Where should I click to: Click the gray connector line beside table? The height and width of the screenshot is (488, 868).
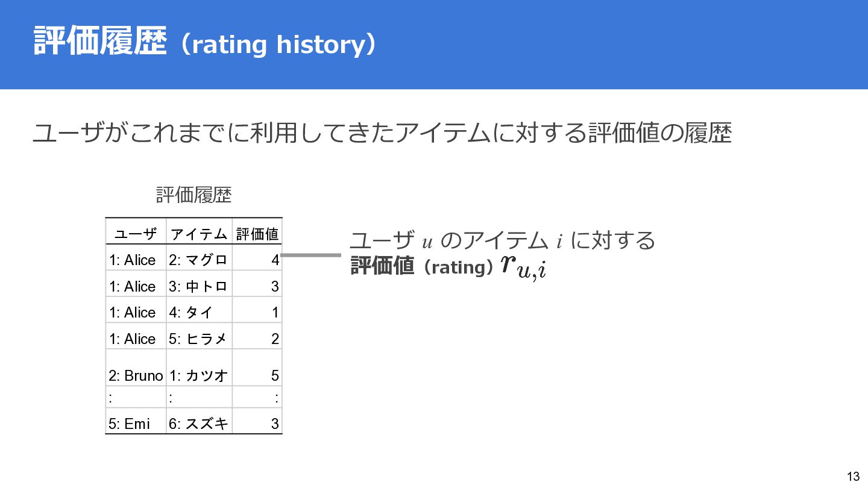[311, 255]
